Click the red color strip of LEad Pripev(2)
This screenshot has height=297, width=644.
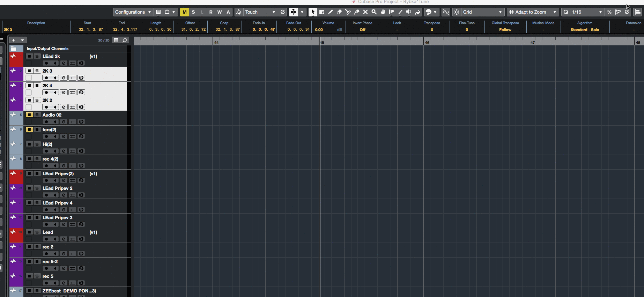[x=16, y=177]
